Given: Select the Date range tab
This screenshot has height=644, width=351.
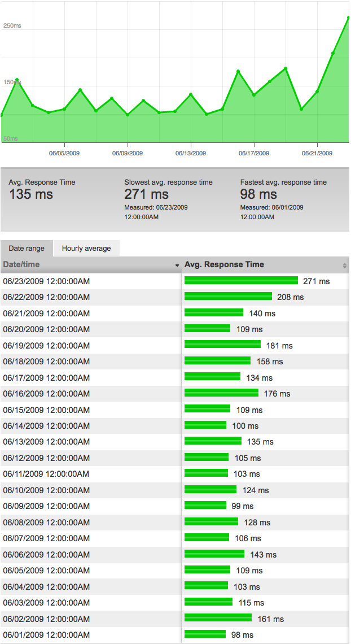Looking at the screenshot, I should [x=27, y=248].
